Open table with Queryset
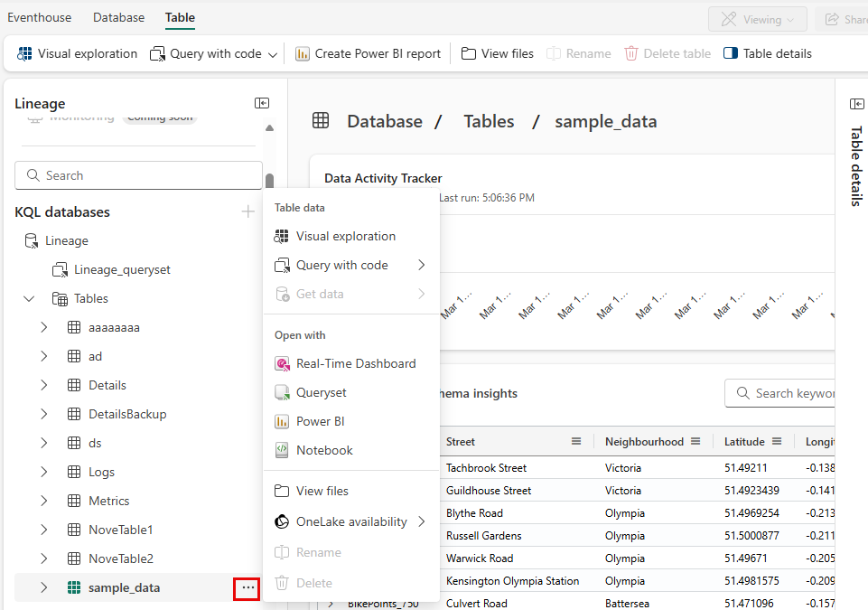Screen dimensions: 868x610 point(321,392)
